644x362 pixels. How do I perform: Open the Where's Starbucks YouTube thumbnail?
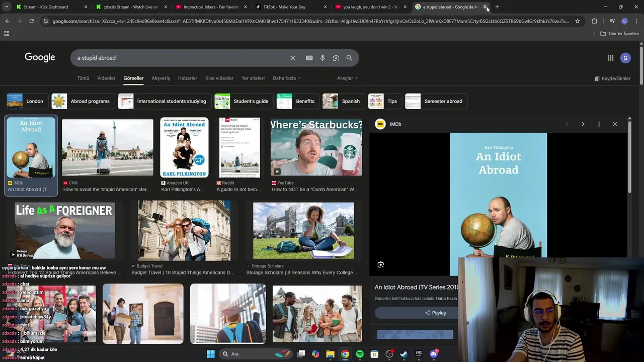coord(316,147)
